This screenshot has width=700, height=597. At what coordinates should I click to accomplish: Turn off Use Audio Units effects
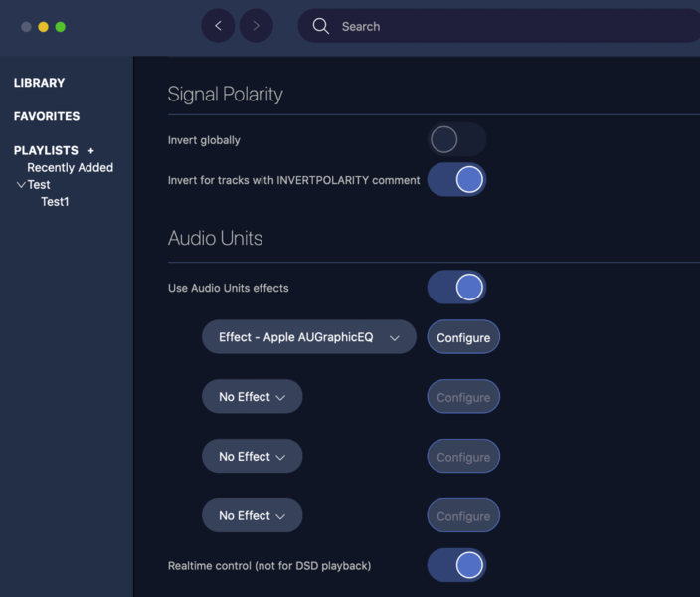(x=456, y=288)
